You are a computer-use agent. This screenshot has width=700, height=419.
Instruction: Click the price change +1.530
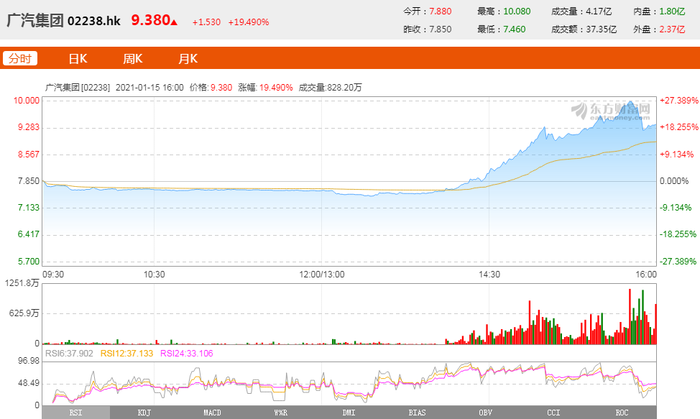click(206, 22)
